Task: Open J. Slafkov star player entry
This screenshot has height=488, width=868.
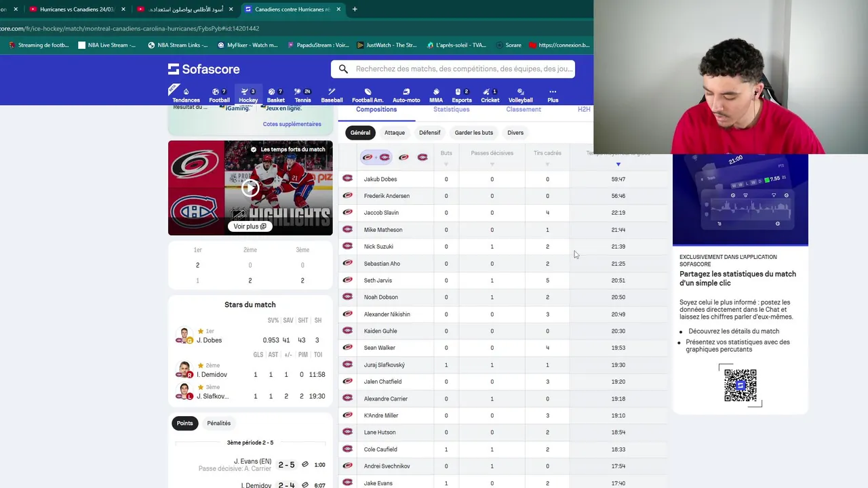Action: tap(250, 392)
